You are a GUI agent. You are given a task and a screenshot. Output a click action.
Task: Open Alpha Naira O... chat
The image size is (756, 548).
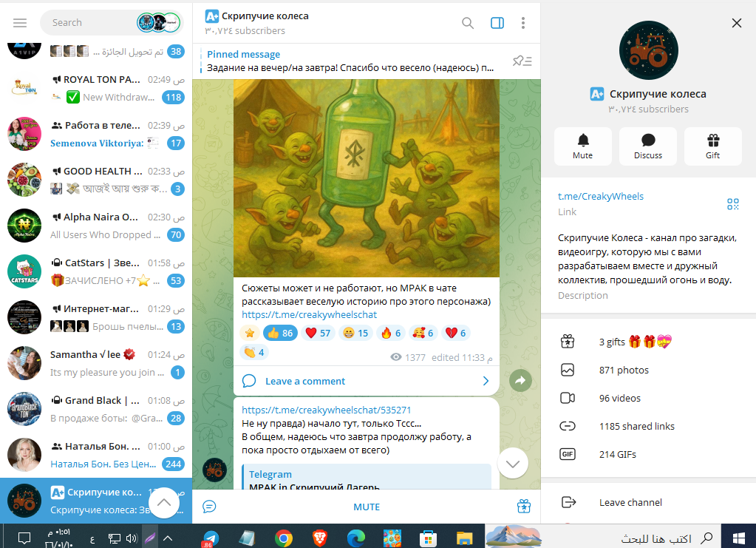96,226
